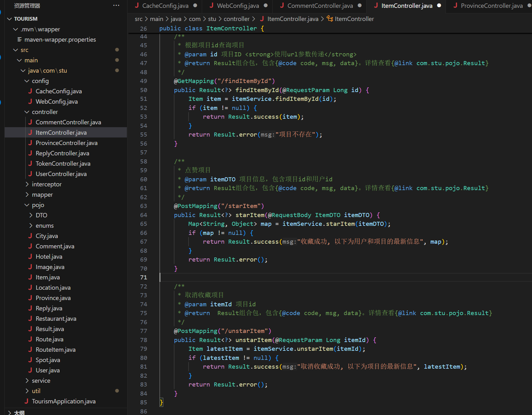Viewport: 532px width, 415px height.
Task: Click the Java icon on WebConfig.java tab
Action: [211, 5]
